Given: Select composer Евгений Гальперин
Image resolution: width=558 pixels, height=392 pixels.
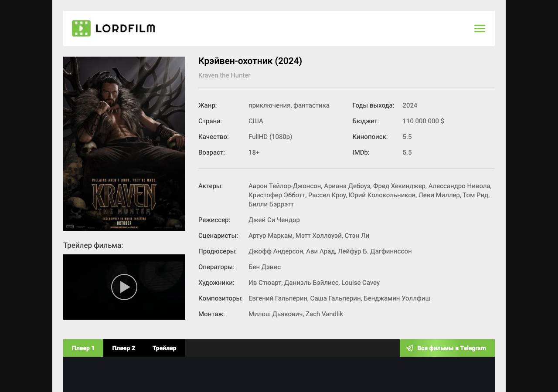Looking at the screenshot, I should click(278, 298).
